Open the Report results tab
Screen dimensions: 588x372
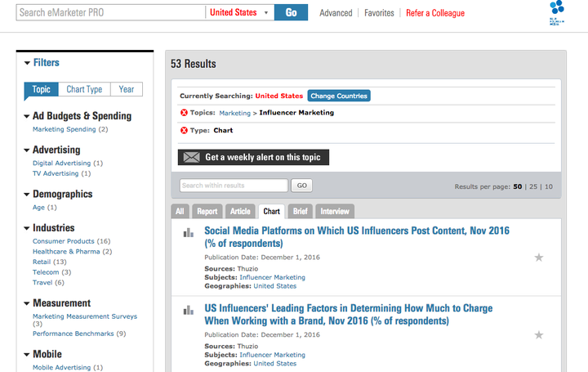pos(207,211)
